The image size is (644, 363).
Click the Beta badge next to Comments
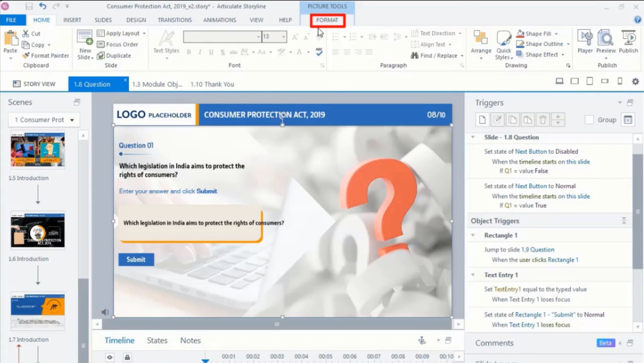[x=605, y=343]
